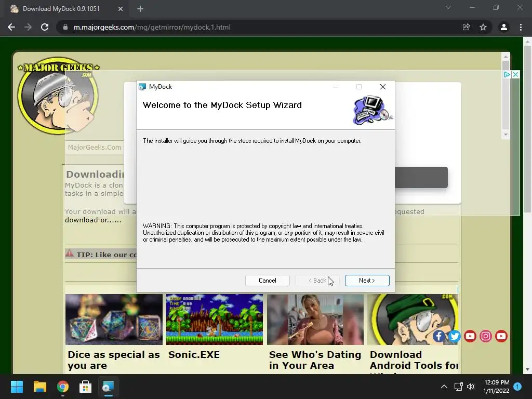Open the Chrome three-dot menu
This screenshot has width=532, height=399.
coord(521,27)
